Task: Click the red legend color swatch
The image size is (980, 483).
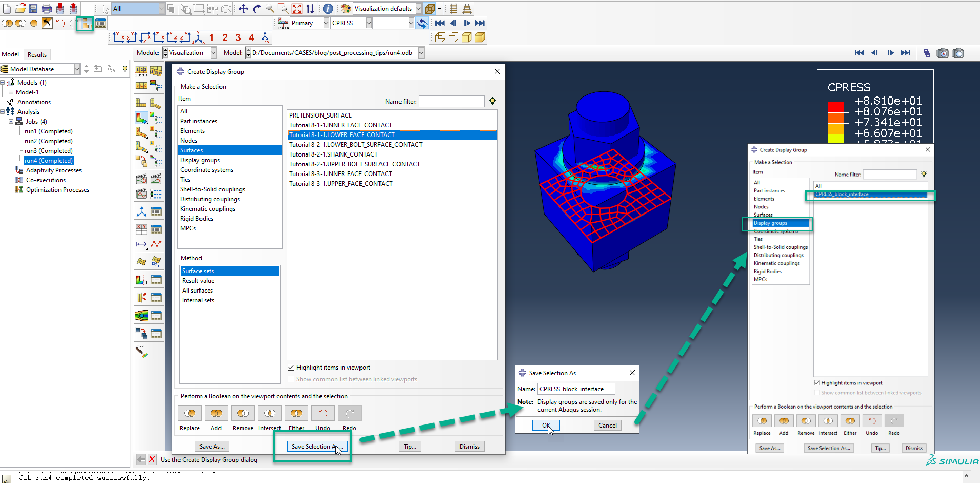Action: [836, 107]
